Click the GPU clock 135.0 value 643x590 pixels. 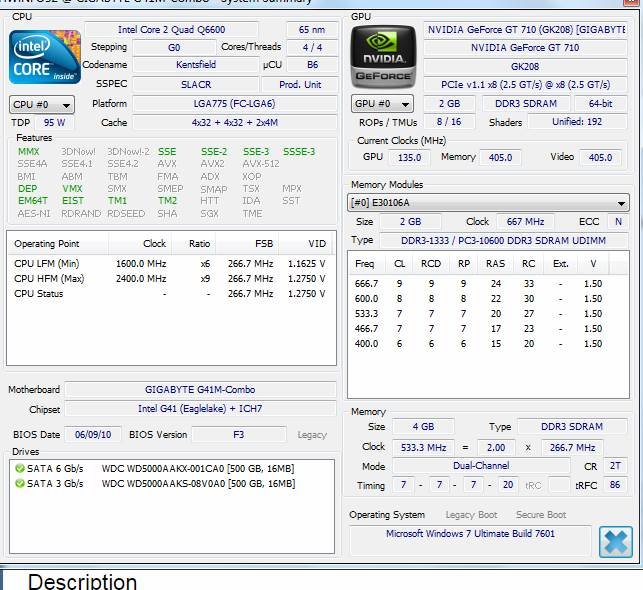pos(409,157)
